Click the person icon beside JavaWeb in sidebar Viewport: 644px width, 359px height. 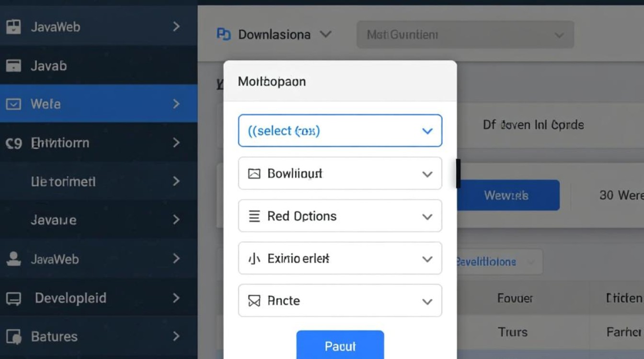(x=13, y=259)
